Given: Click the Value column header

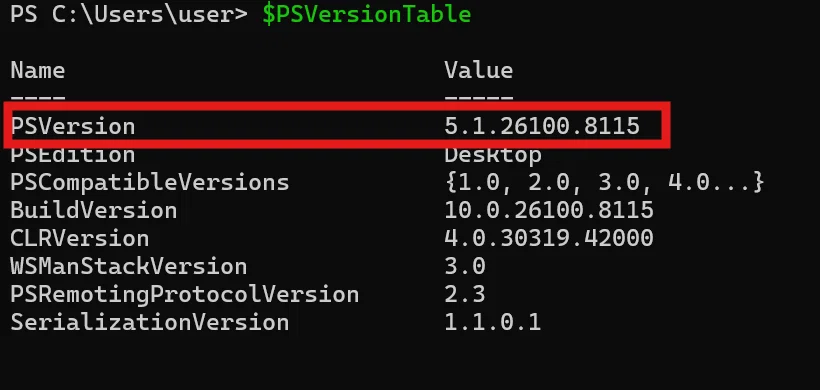Looking at the screenshot, I should coord(479,71).
